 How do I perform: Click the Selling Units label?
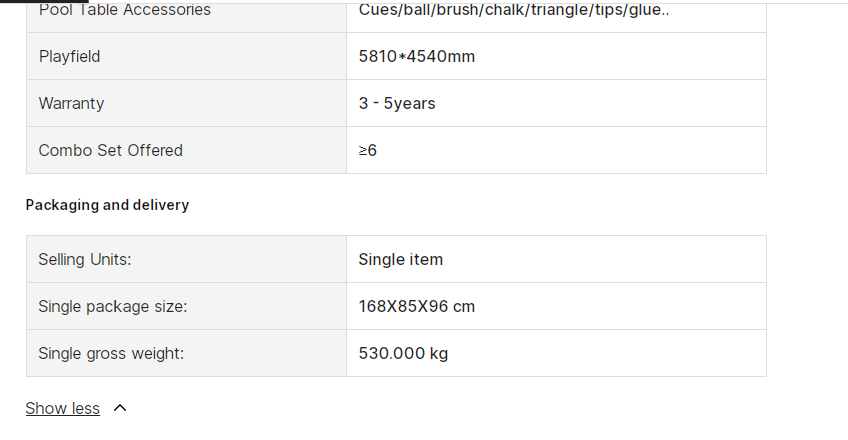coord(85,259)
